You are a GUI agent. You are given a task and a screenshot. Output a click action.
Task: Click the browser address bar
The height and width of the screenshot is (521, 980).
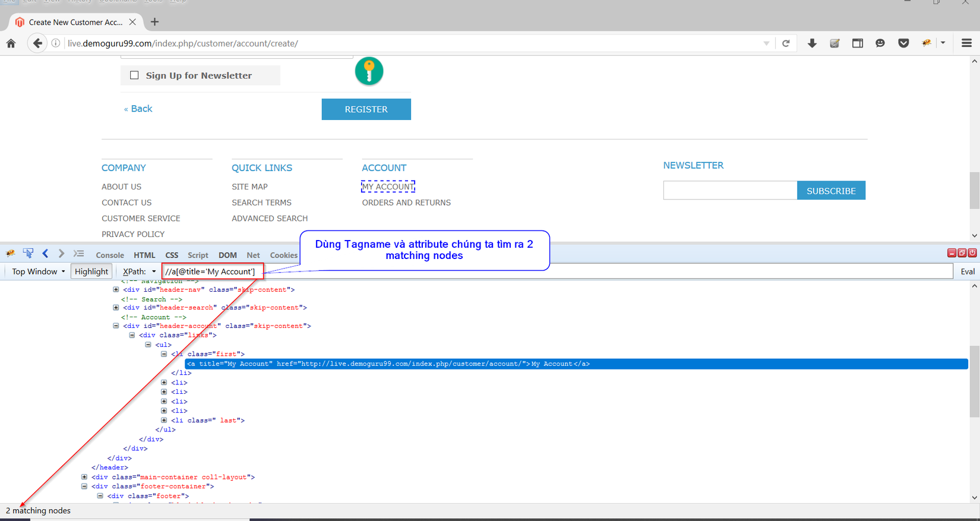click(x=413, y=43)
